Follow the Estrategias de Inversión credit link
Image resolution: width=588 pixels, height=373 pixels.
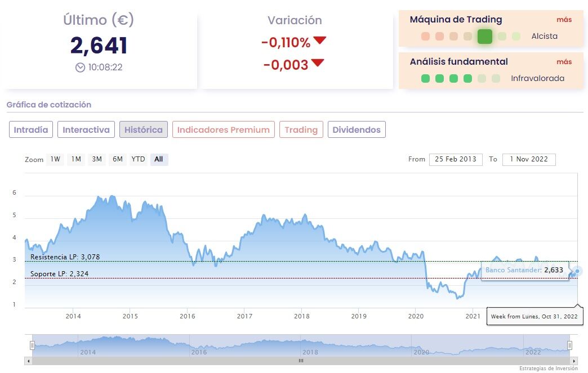(548, 368)
